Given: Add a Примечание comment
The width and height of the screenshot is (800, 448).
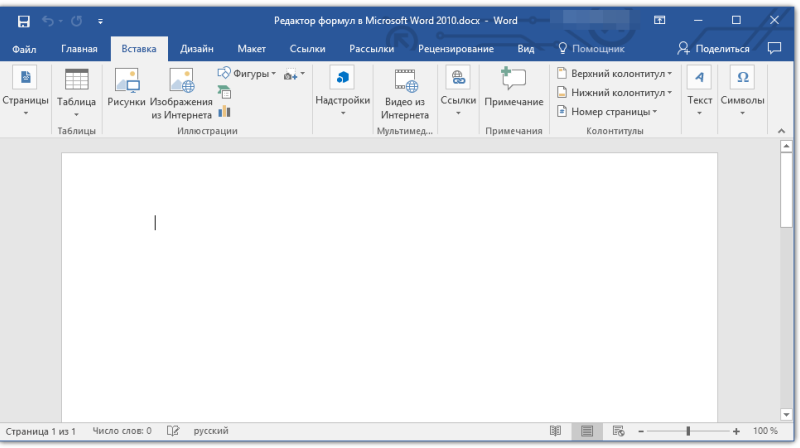Looking at the screenshot, I should pyautogui.click(x=513, y=88).
